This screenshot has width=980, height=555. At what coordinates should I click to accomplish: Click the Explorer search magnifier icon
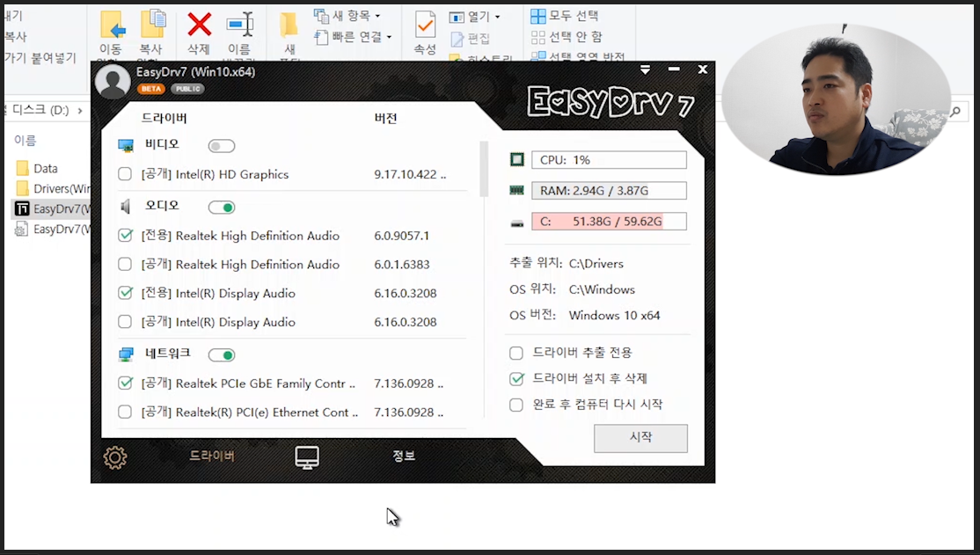click(x=955, y=111)
